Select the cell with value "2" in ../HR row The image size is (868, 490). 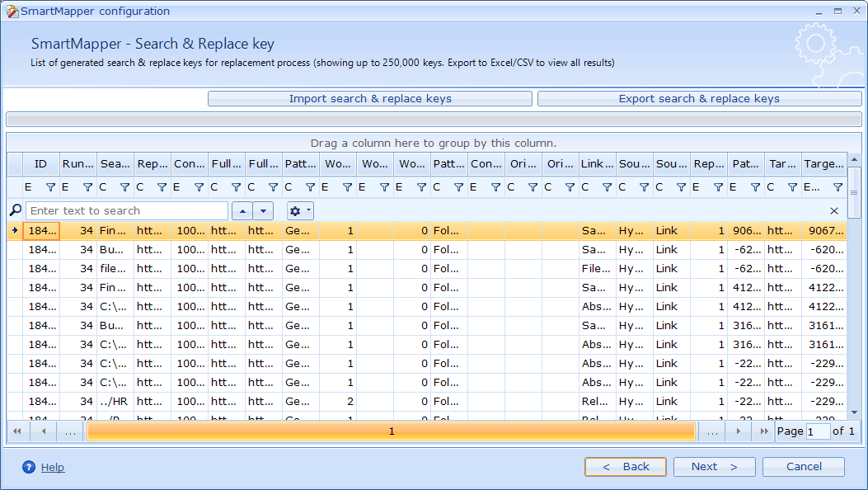click(x=338, y=402)
